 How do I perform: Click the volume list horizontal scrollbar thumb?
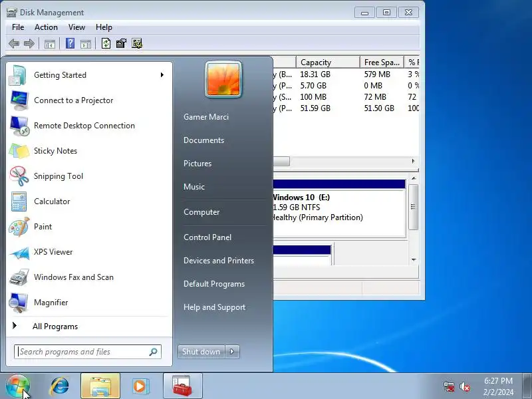(281, 162)
